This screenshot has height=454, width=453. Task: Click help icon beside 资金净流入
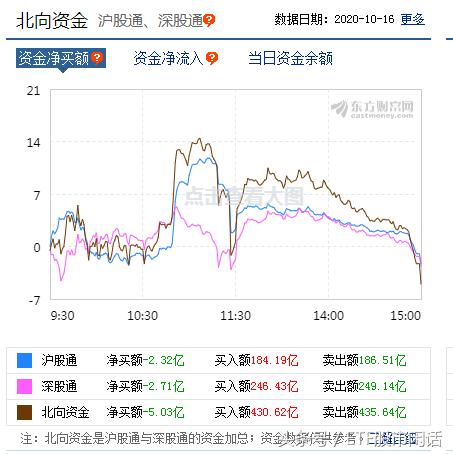pyautogui.click(x=212, y=58)
